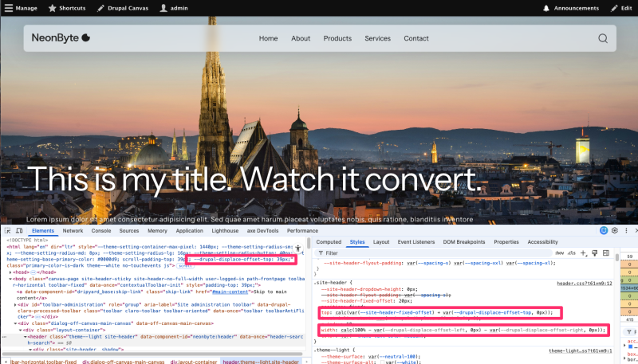Toggle the device toolbar icon in DevTools
Image resolution: width=638 pixels, height=364 pixels.
(19, 231)
